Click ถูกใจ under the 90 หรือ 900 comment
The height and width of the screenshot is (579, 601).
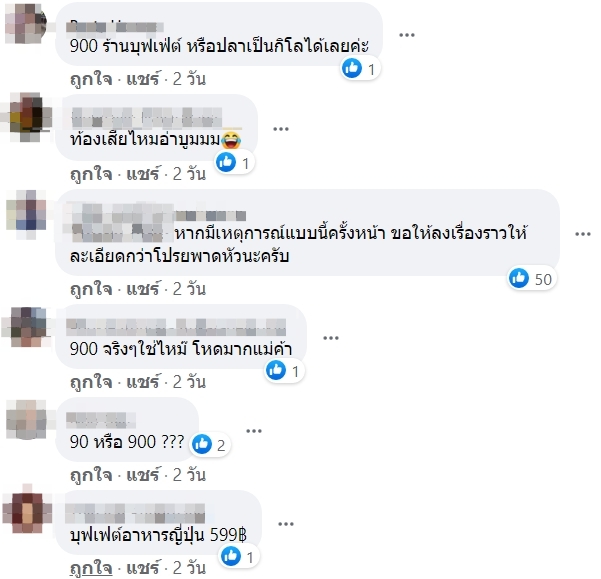[91, 475]
